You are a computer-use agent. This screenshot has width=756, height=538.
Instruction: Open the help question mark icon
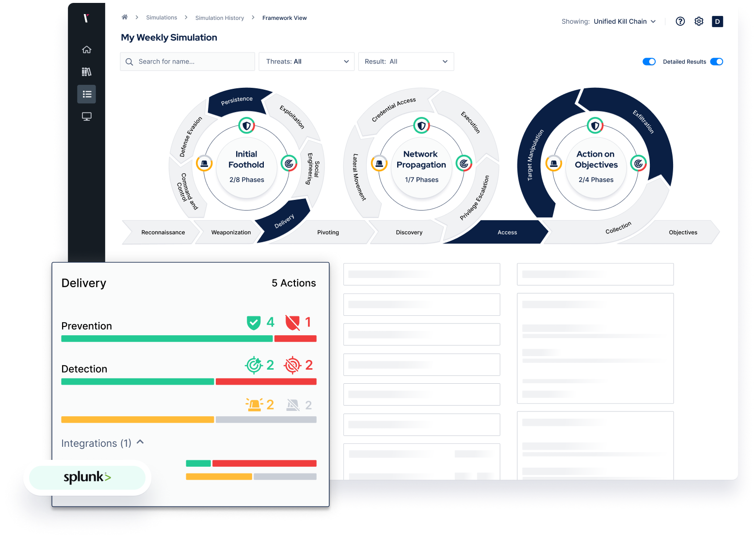680,21
